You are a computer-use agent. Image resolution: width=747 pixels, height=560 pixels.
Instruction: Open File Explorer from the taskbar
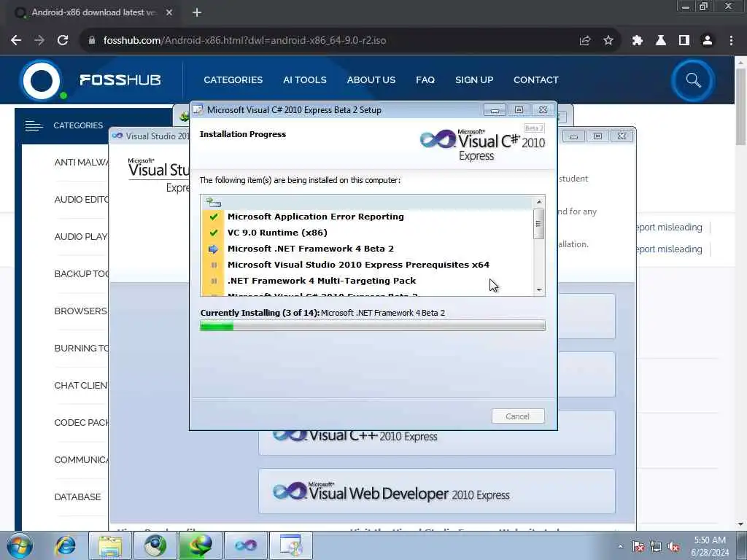pos(110,545)
